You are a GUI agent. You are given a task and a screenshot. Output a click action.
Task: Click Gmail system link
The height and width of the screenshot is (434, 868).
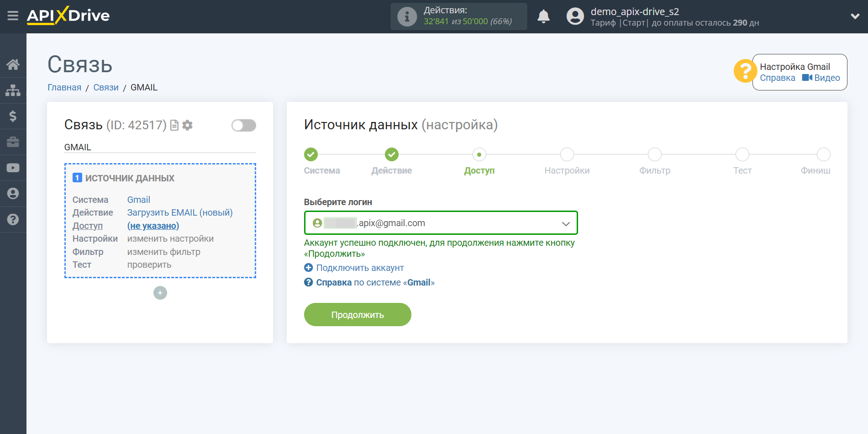click(139, 200)
